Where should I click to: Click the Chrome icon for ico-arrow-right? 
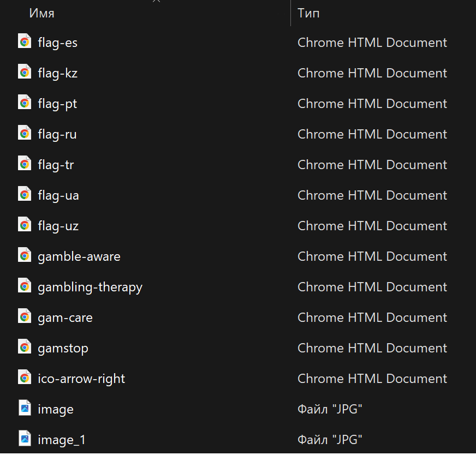point(25,378)
